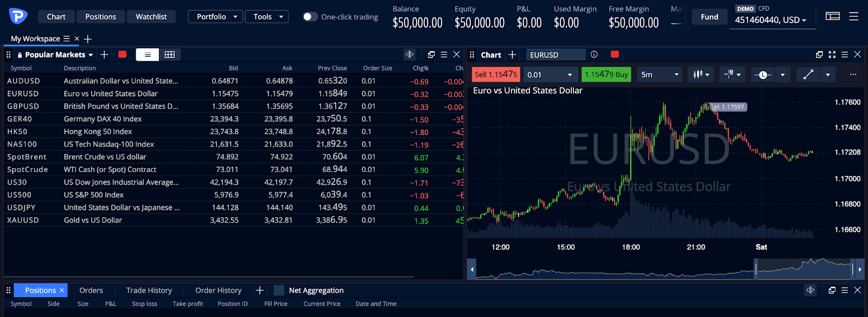Open more chart toolbar options ellipsis
Viewport: 868px width, 317px height.
(x=853, y=74)
